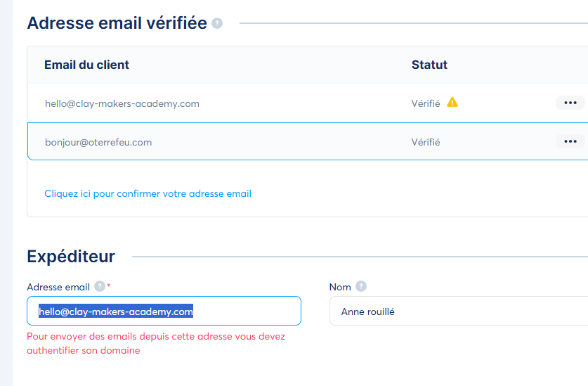The image size is (588, 386).
Task: Select the hello@clay-makers-academy.com email row
Action: point(308,103)
